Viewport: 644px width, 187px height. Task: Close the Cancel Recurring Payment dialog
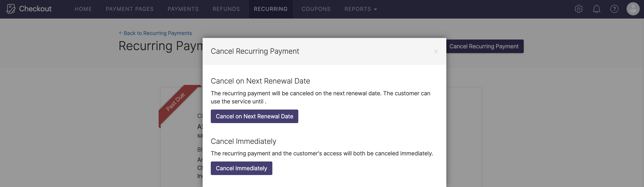[436, 51]
